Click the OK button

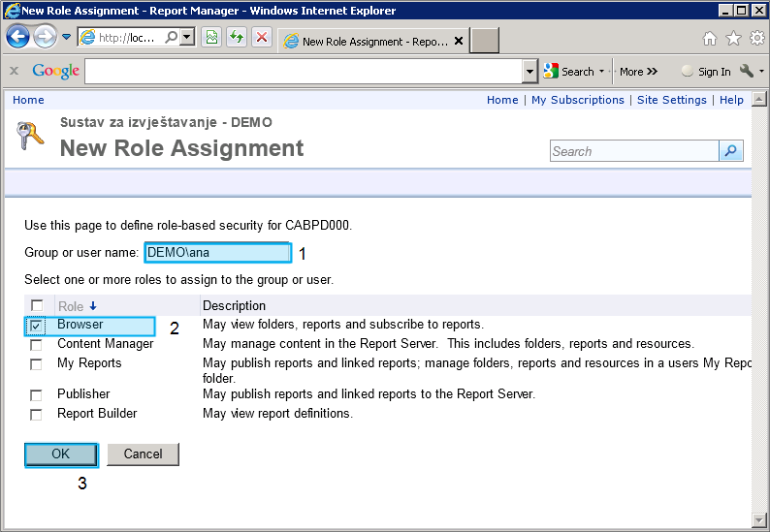pyautogui.click(x=61, y=454)
